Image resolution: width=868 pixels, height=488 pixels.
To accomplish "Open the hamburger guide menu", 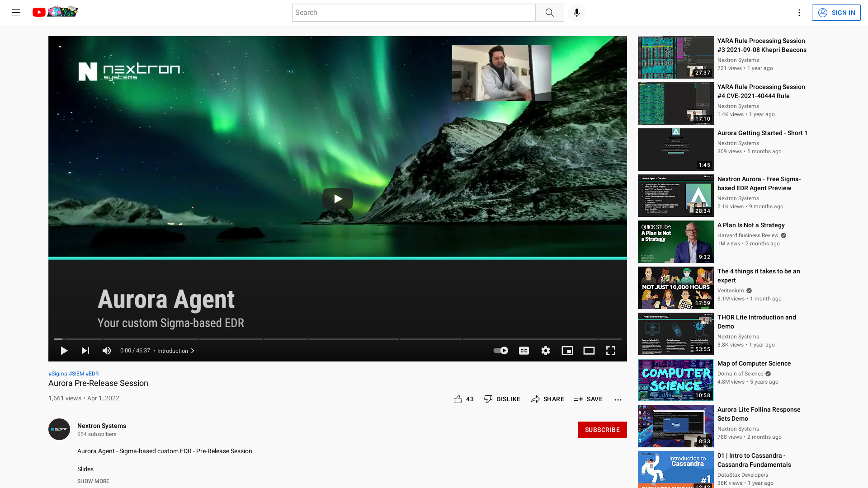I will (16, 13).
